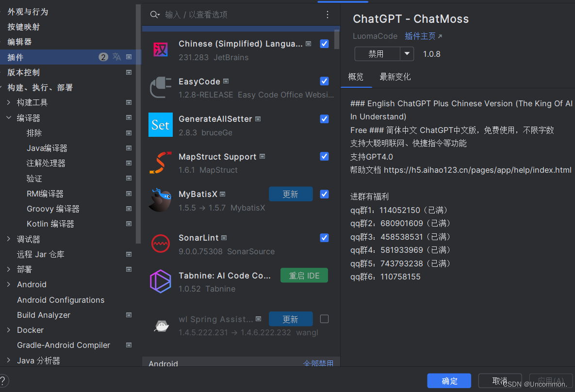575x392 pixels.
Task: Expand the 调试器 tree node
Action: point(9,239)
